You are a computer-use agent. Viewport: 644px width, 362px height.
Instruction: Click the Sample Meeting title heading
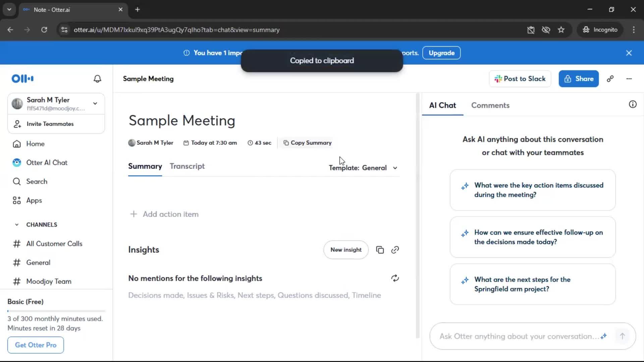pos(182,120)
